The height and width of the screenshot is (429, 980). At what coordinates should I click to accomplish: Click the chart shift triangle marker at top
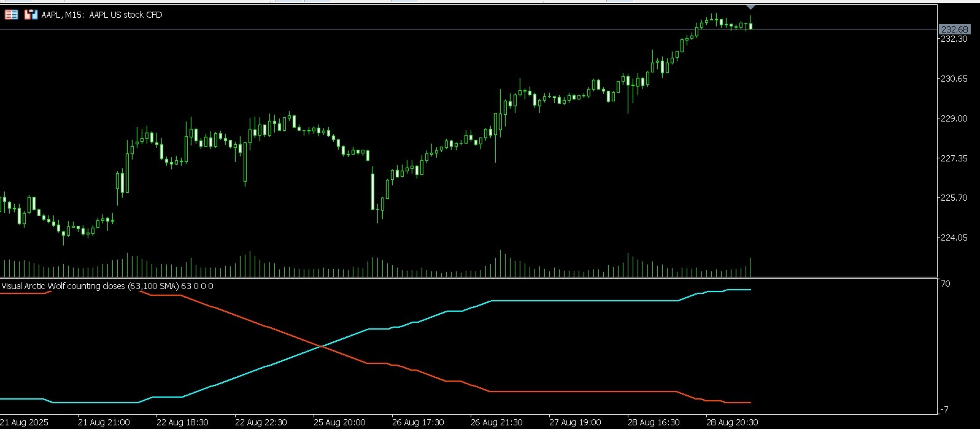click(751, 7)
